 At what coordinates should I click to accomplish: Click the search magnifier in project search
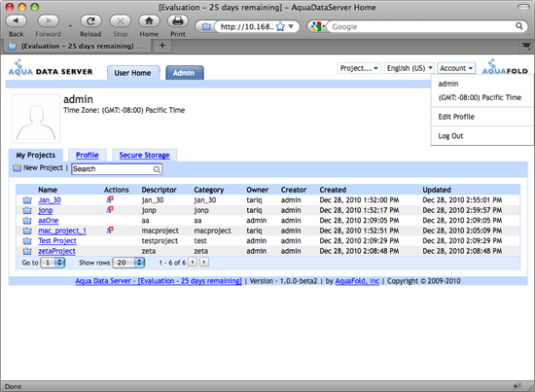click(157, 169)
